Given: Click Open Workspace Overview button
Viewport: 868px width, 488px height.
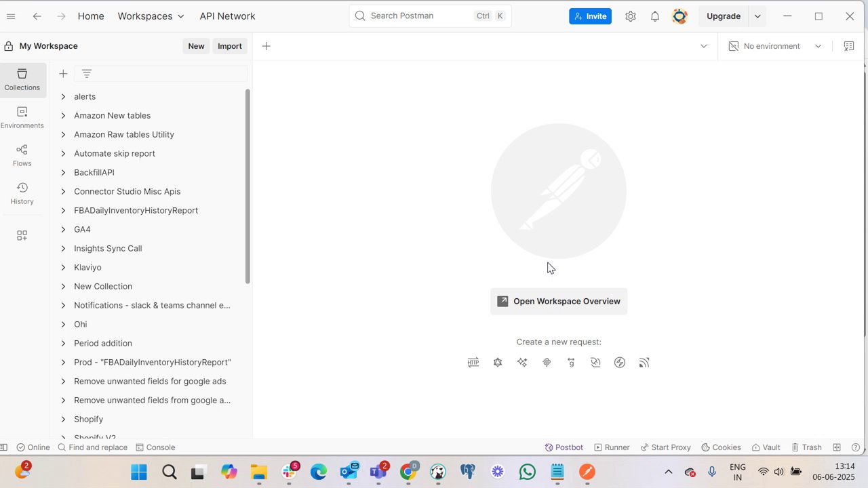Looking at the screenshot, I should tap(559, 302).
